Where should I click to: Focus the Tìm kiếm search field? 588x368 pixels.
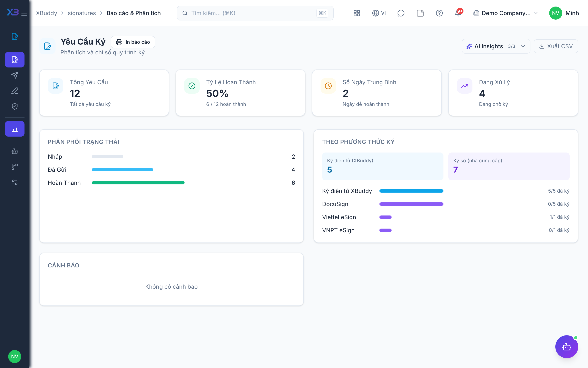tap(255, 13)
